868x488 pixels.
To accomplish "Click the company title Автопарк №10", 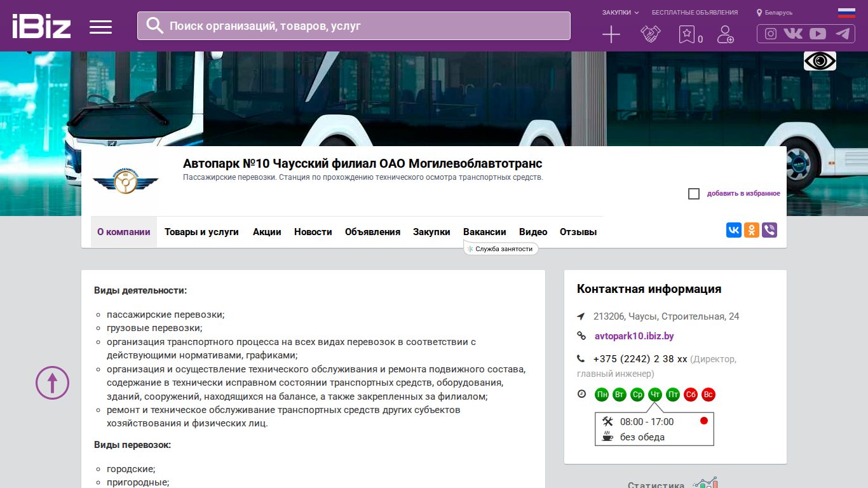I will pos(363,164).
